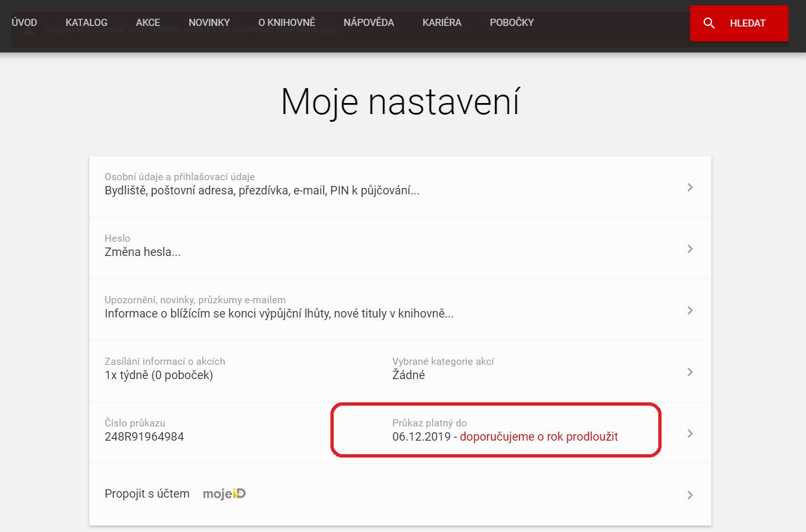Click the magnifier icon in search button
This screenshot has height=532, width=806.
coord(709,23)
